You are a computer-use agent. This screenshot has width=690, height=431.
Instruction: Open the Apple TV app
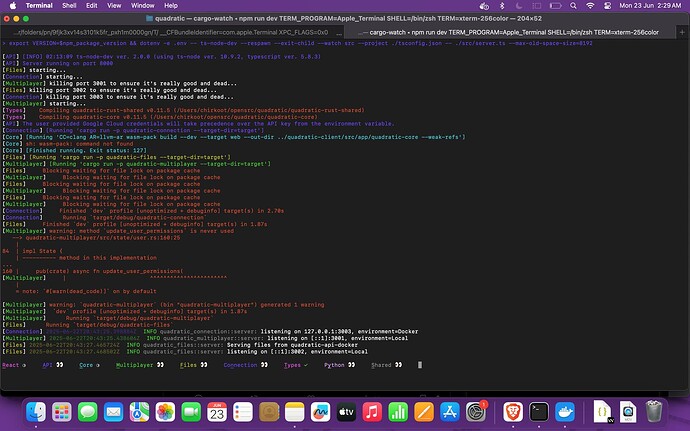(x=346, y=413)
